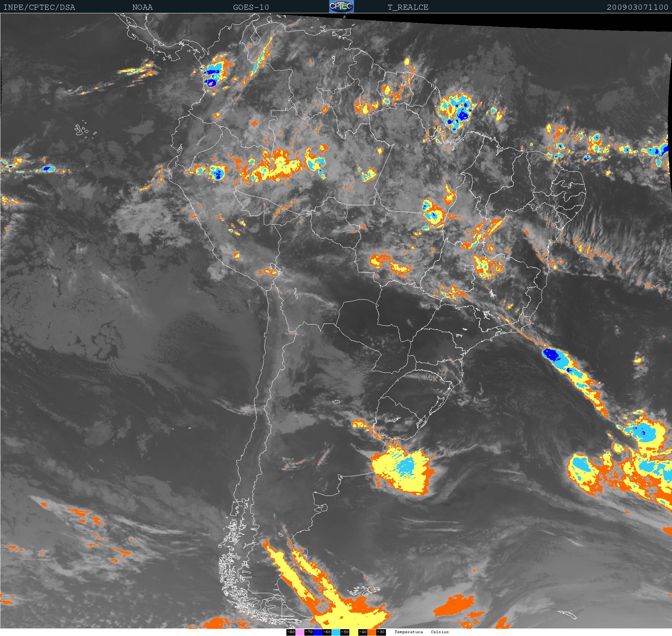Click the -70 legend value box
The image size is (672, 636).
309,632
